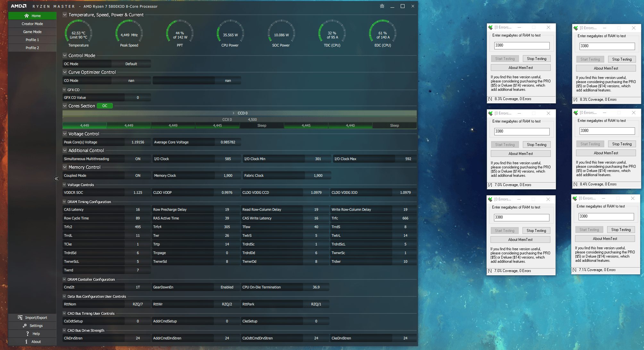Open About MemTest in upper-right MemTest window
Viewport: 644px width, 350px height.
[606, 68]
